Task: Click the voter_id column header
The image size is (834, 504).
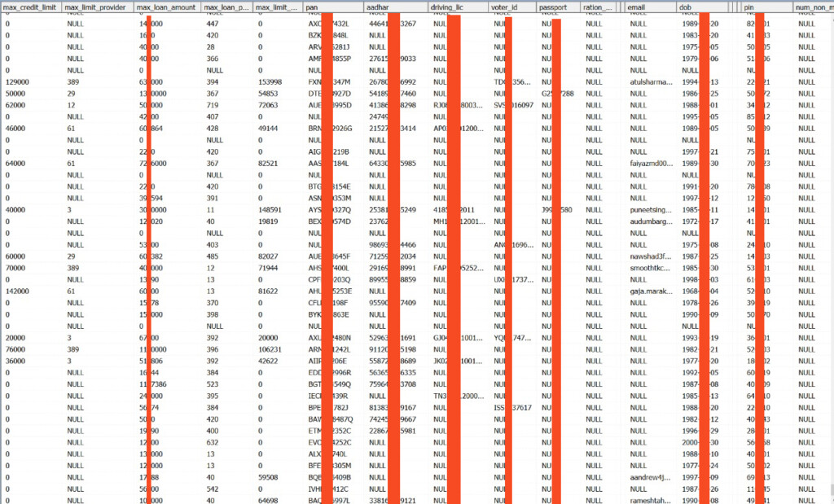Action: [513, 7]
